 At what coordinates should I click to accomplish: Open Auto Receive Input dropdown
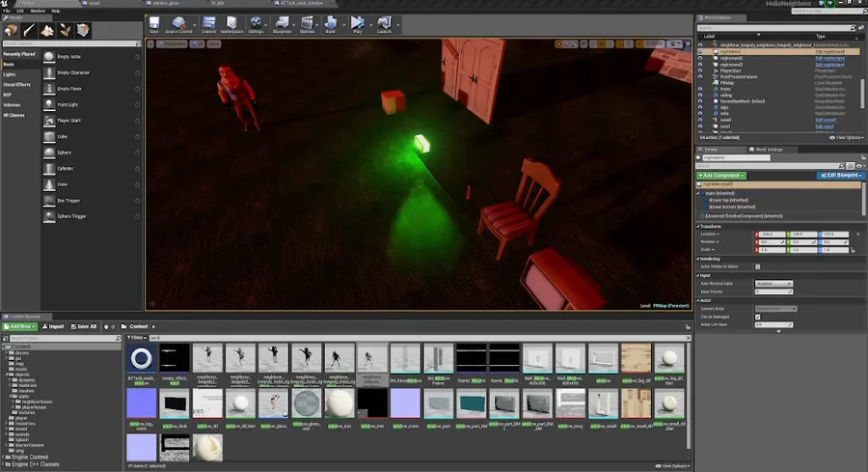(x=773, y=284)
